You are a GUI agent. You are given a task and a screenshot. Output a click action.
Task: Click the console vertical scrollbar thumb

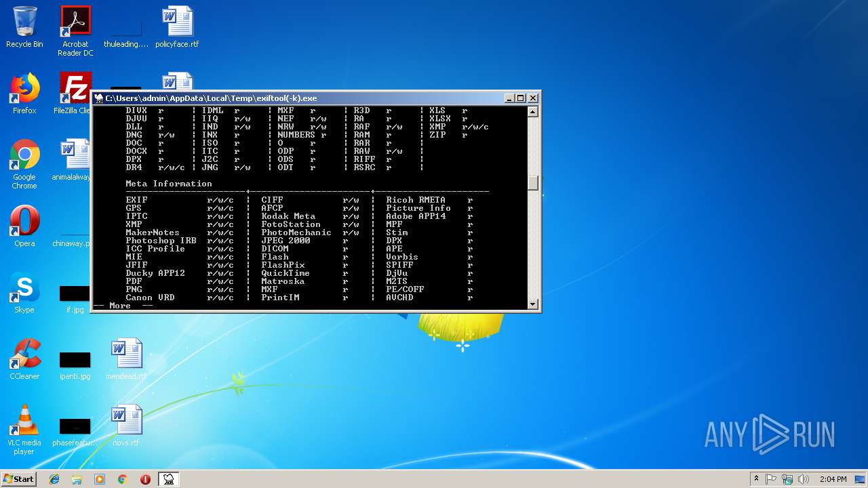533,183
